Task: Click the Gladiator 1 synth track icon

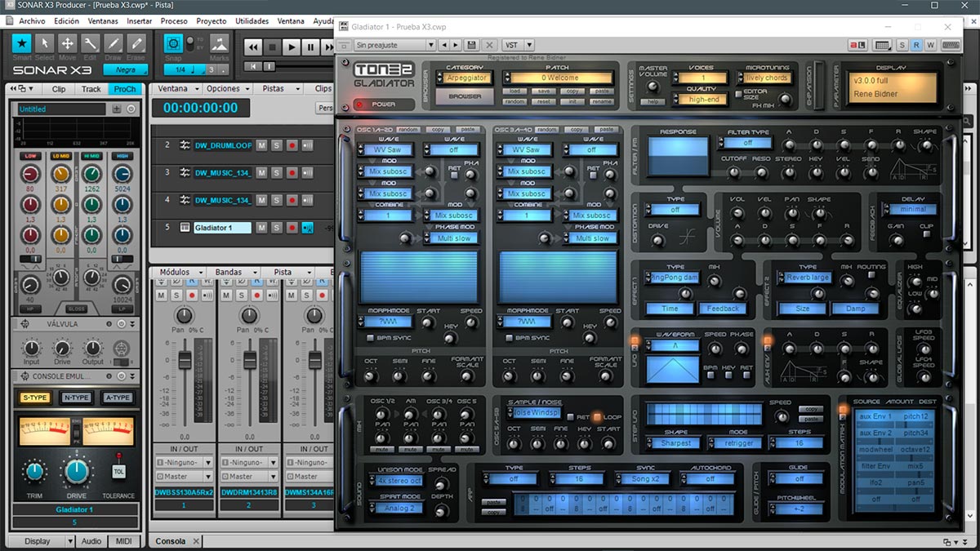Action: [x=185, y=228]
